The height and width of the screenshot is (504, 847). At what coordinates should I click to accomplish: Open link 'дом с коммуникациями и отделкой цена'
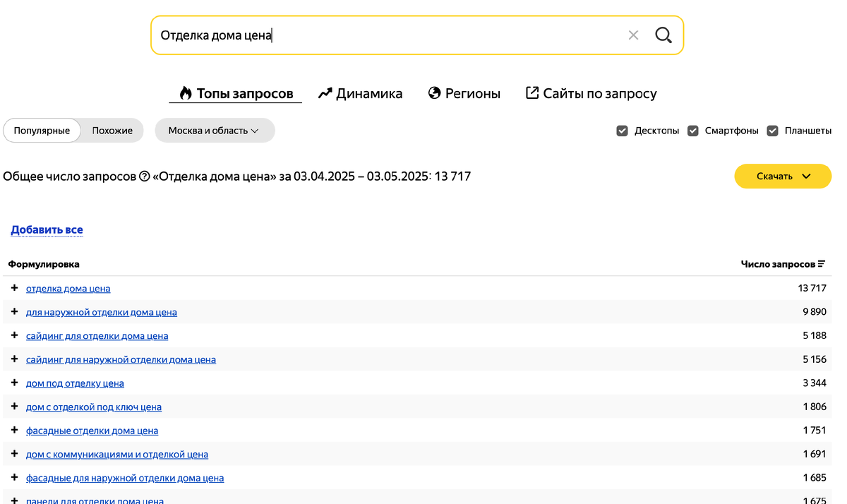117,455
